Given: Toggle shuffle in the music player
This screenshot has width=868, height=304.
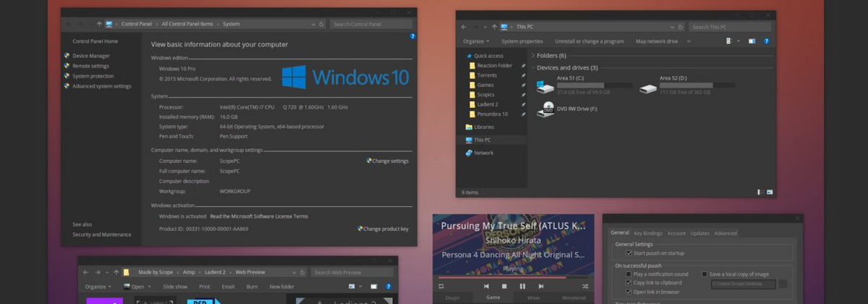Looking at the screenshot, I should [585, 287].
